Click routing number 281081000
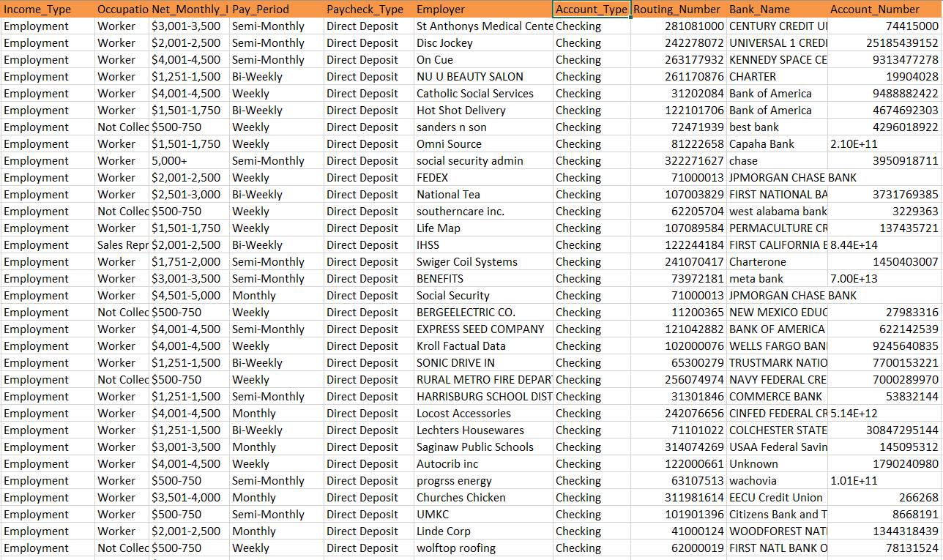Screen dimensions: 943x560 coord(677,26)
